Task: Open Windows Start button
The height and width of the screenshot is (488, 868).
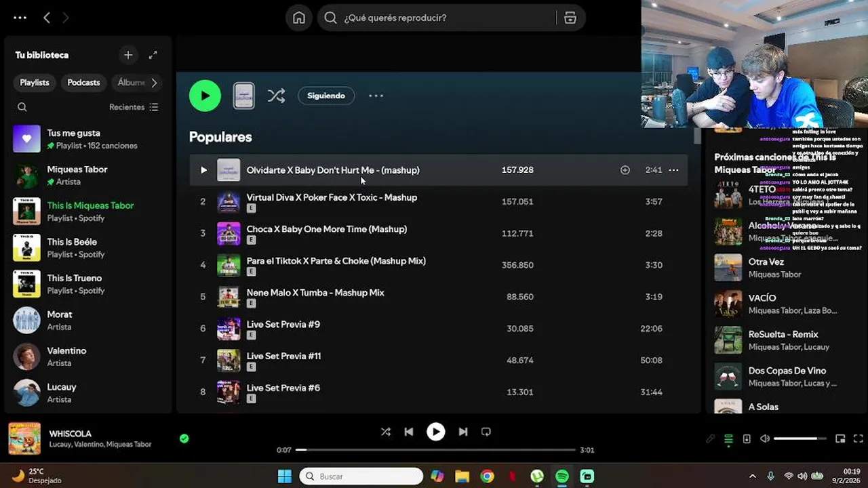Action: [x=284, y=476]
